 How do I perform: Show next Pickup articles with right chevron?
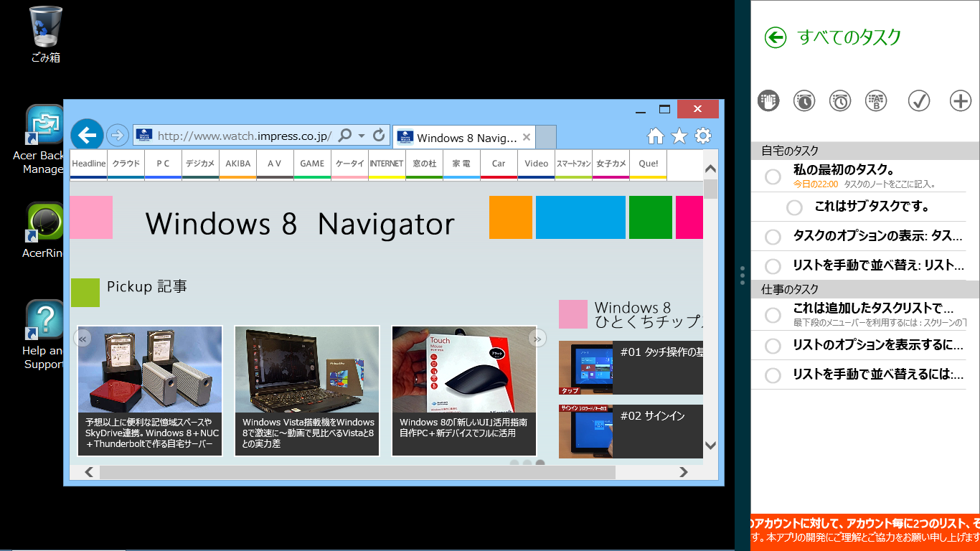point(537,338)
